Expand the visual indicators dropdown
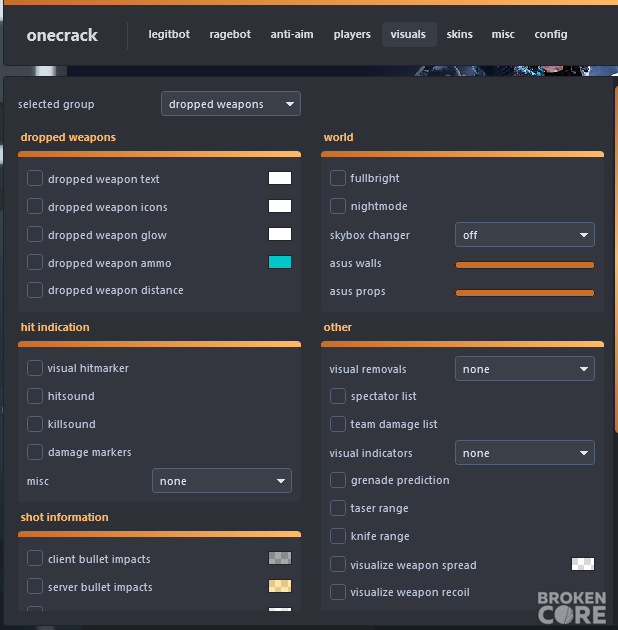 tap(524, 453)
